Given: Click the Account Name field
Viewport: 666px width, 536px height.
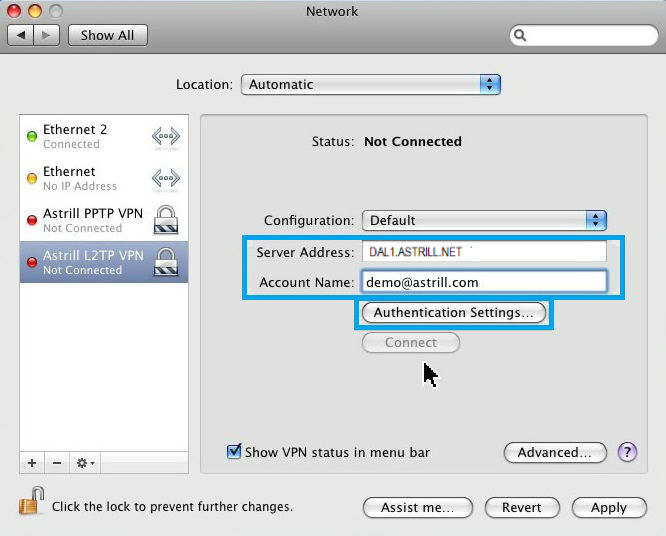Looking at the screenshot, I should tap(484, 282).
